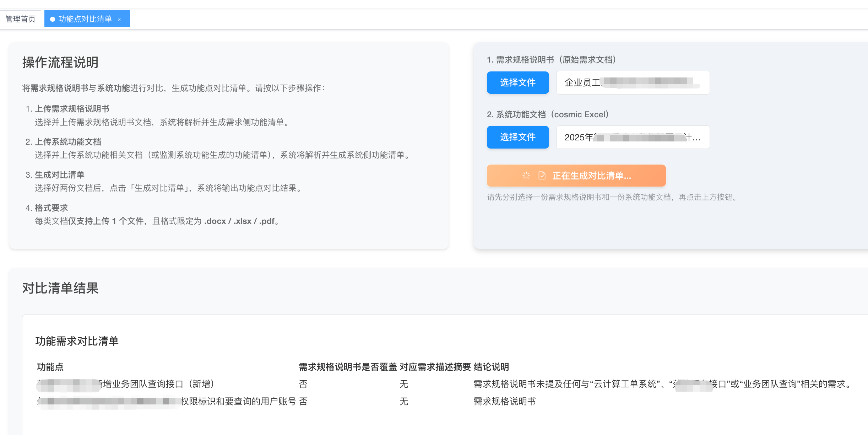Click the white dot on the active tab
Viewport: 868px width, 435px height.
coord(53,19)
